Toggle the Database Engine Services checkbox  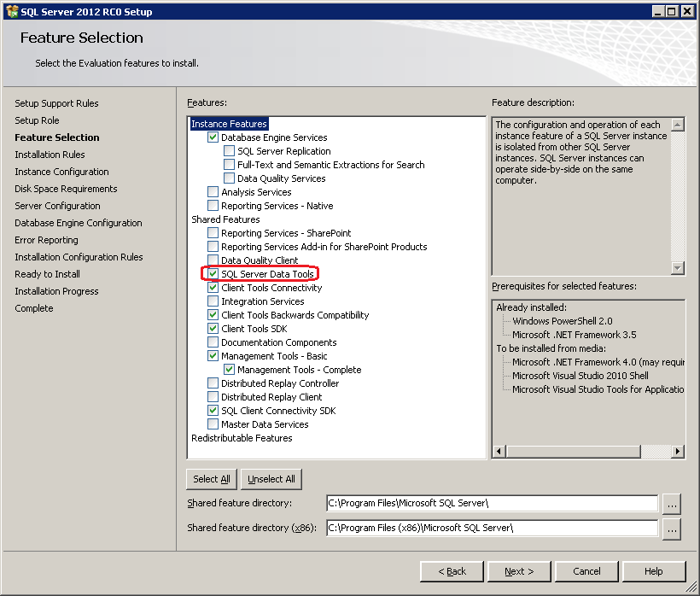coord(213,137)
